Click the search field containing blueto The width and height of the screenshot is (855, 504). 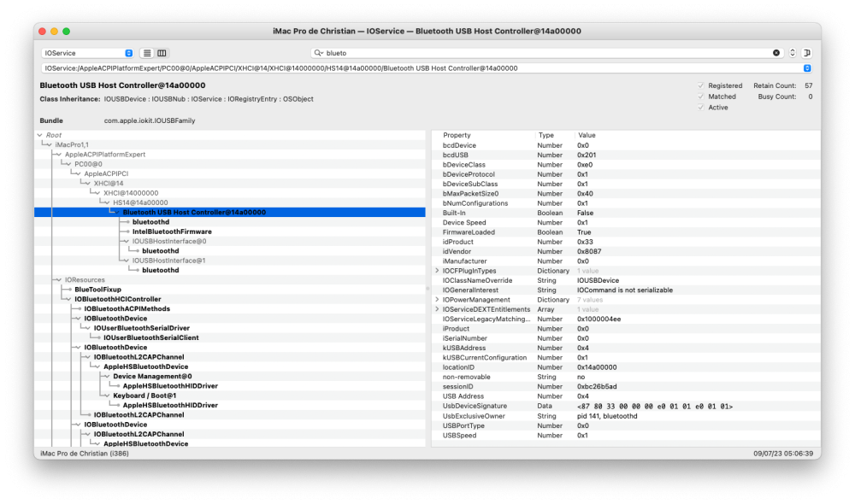pos(547,53)
